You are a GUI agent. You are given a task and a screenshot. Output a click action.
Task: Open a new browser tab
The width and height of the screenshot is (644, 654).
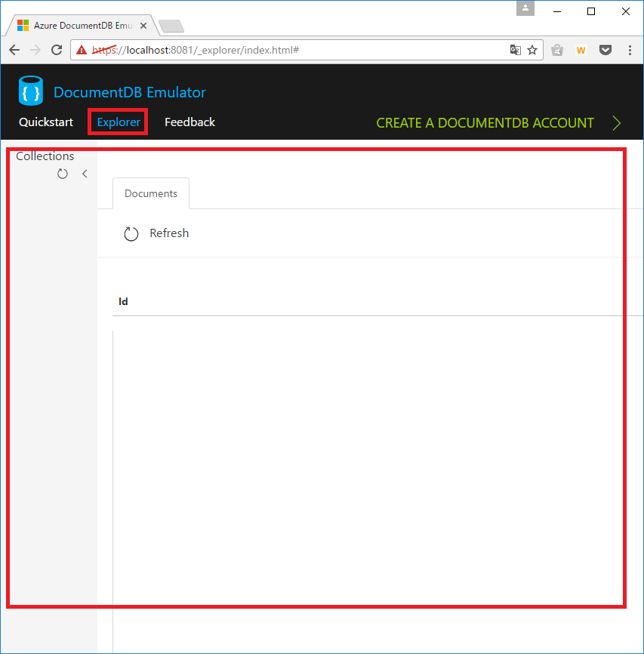pos(171,26)
